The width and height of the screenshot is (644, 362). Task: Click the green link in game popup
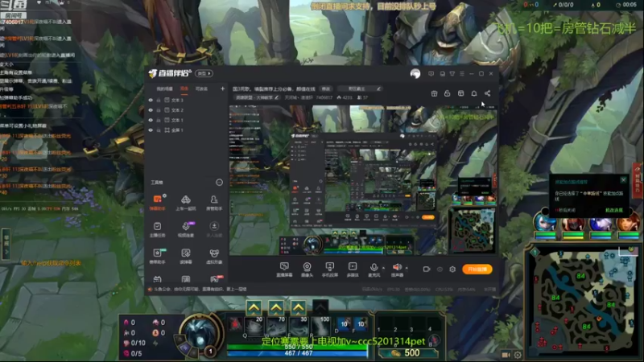tap(614, 210)
